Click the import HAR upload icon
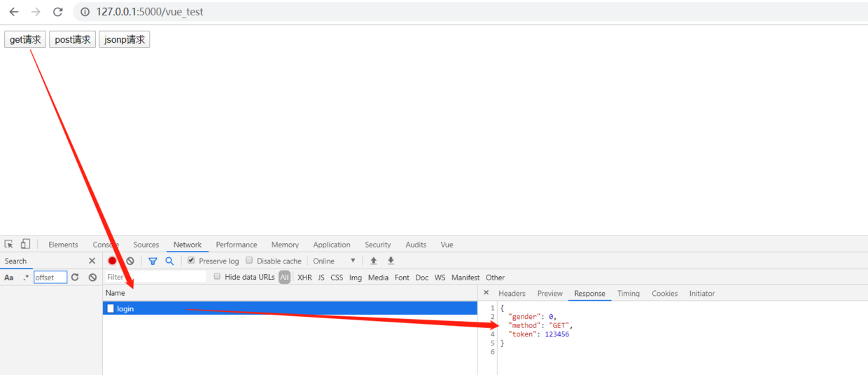Viewport: 868px width, 375px height. pyautogui.click(x=374, y=261)
